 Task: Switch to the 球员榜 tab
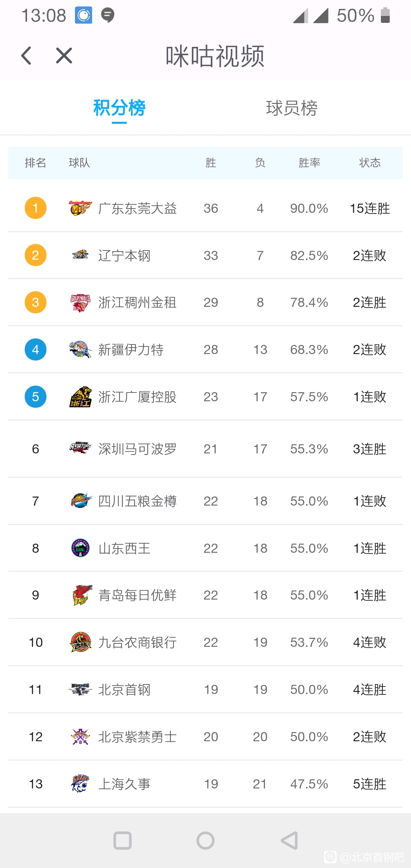(x=292, y=108)
